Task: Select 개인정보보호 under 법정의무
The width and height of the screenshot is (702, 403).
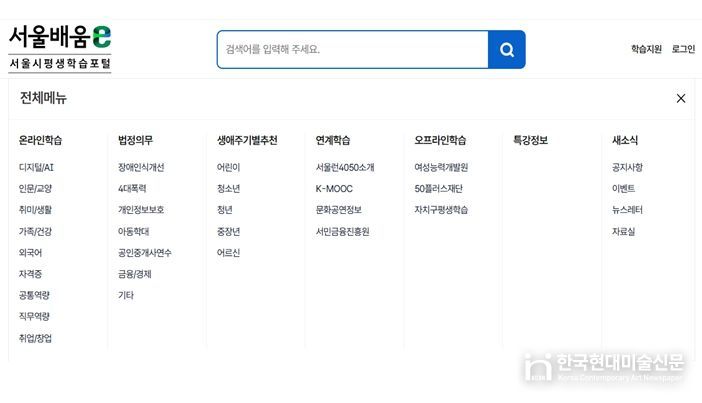Action: 141,210
